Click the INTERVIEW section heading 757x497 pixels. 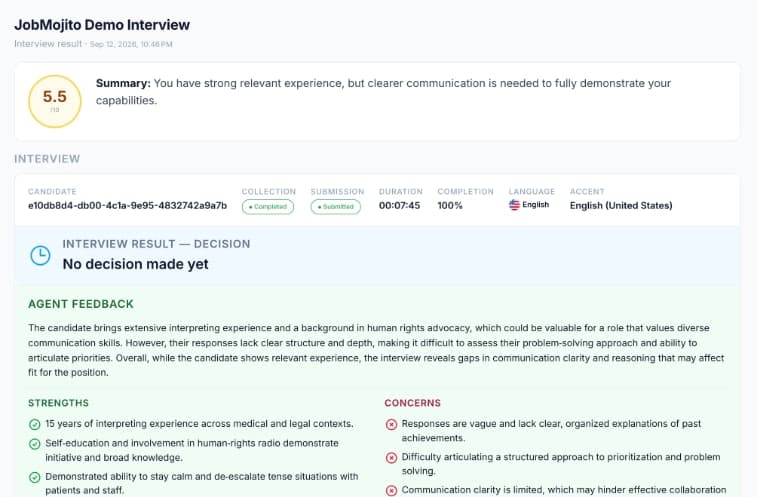[x=47, y=159]
